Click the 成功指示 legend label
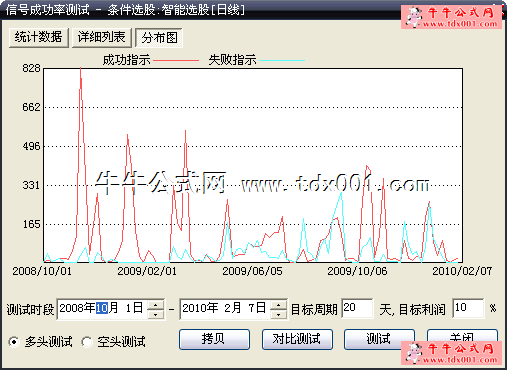507x370 pixels. coord(127,60)
